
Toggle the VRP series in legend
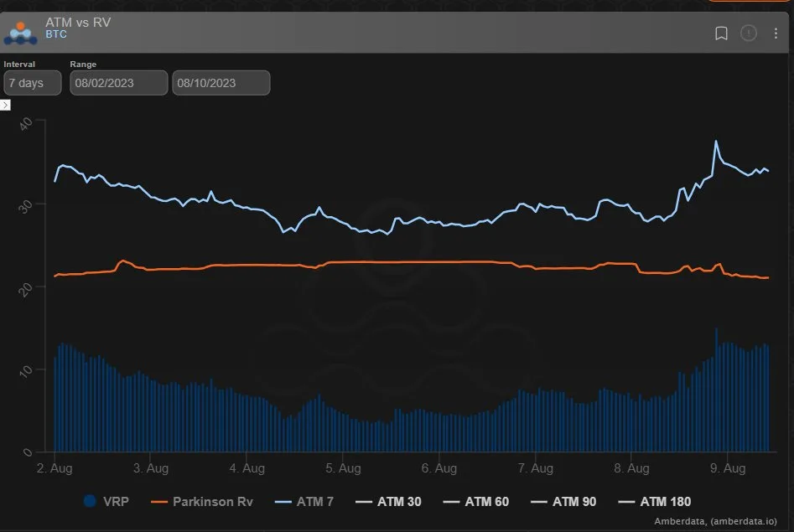(x=106, y=501)
